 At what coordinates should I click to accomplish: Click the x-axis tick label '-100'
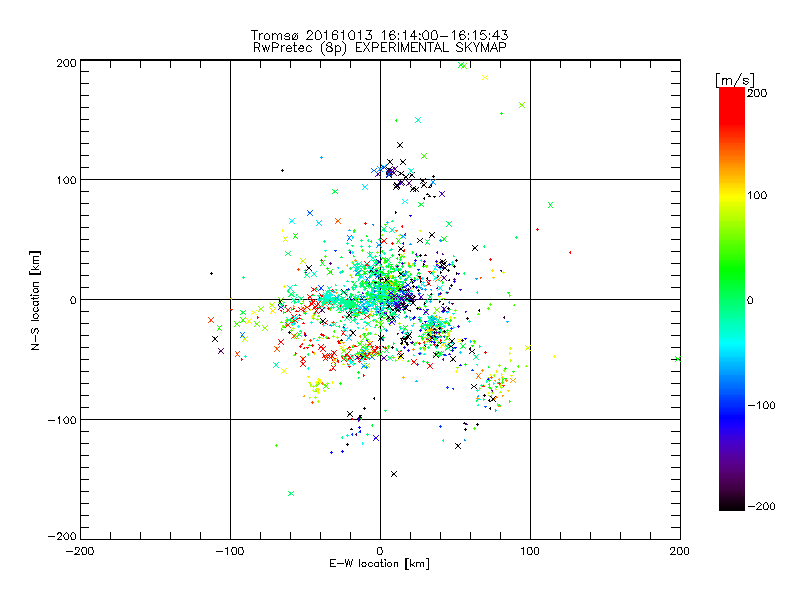(230, 551)
